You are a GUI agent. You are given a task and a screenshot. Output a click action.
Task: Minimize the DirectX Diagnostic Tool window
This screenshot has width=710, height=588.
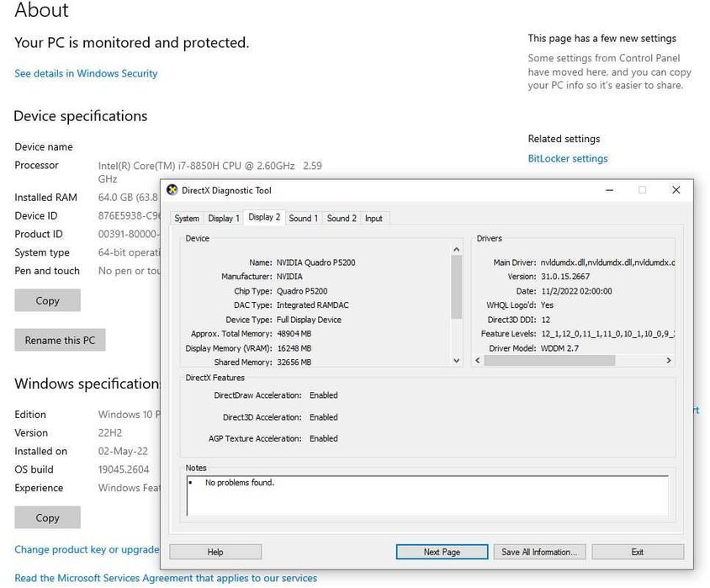pyautogui.click(x=610, y=190)
